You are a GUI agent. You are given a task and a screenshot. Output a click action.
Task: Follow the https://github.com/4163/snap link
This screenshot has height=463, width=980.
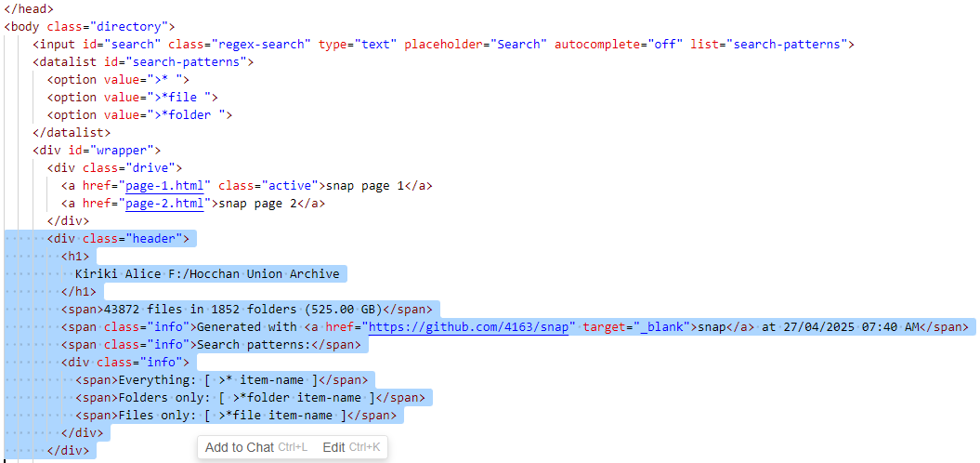point(468,326)
